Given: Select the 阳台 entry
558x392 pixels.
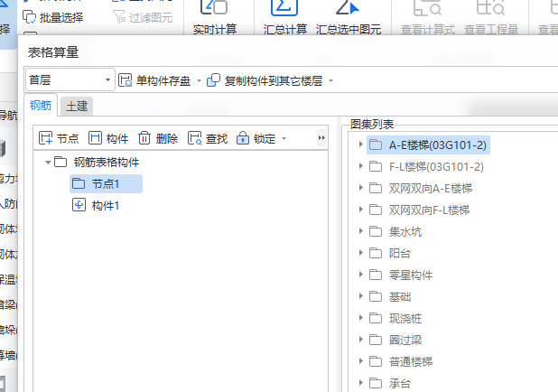Looking at the screenshot, I should [x=400, y=254].
